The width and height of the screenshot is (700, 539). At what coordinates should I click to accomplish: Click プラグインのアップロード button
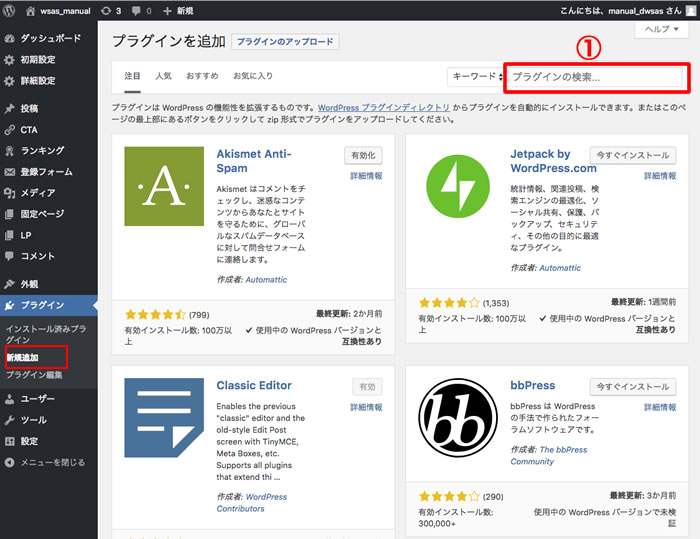point(285,42)
